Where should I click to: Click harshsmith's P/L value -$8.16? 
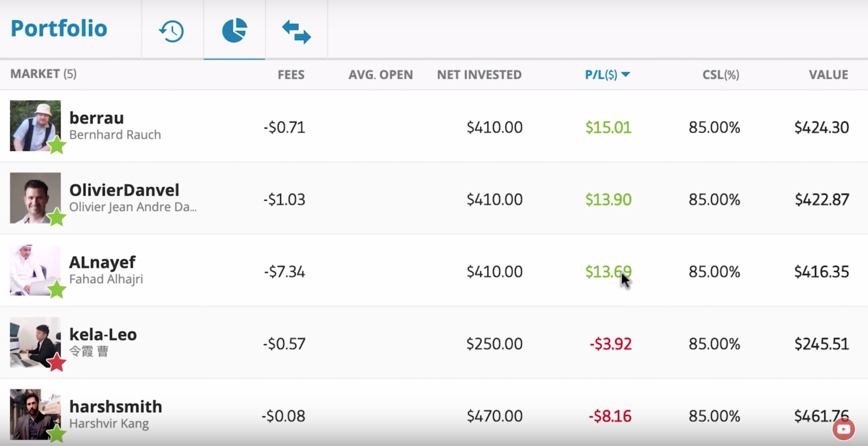pos(610,416)
